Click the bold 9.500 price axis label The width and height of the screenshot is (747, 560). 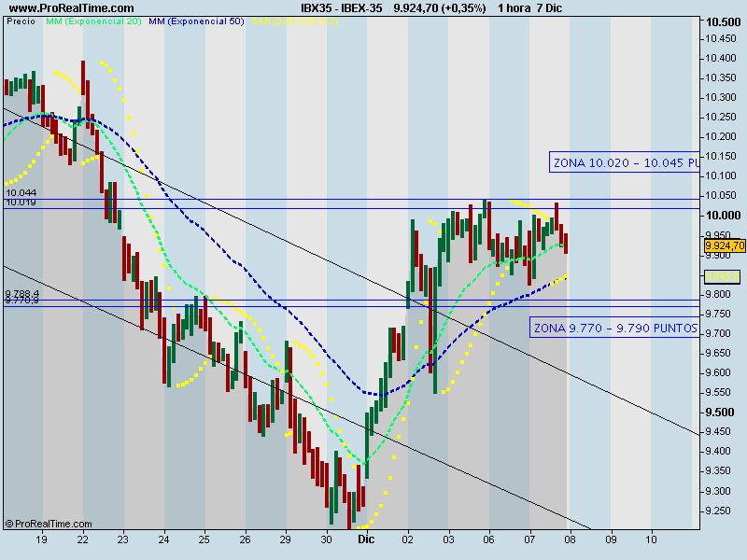[x=720, y=413]
